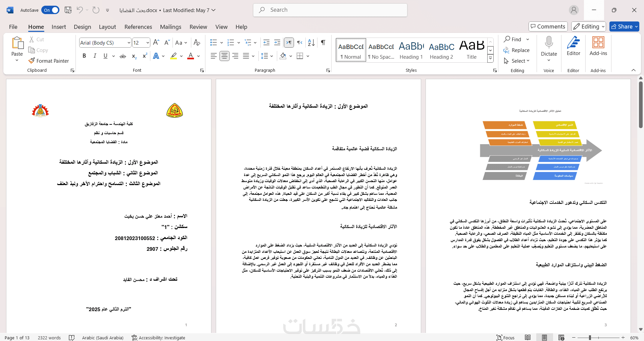Toggle Italic formatting
Viewport: 644px width, 341px height.
[x=95, y=56]
